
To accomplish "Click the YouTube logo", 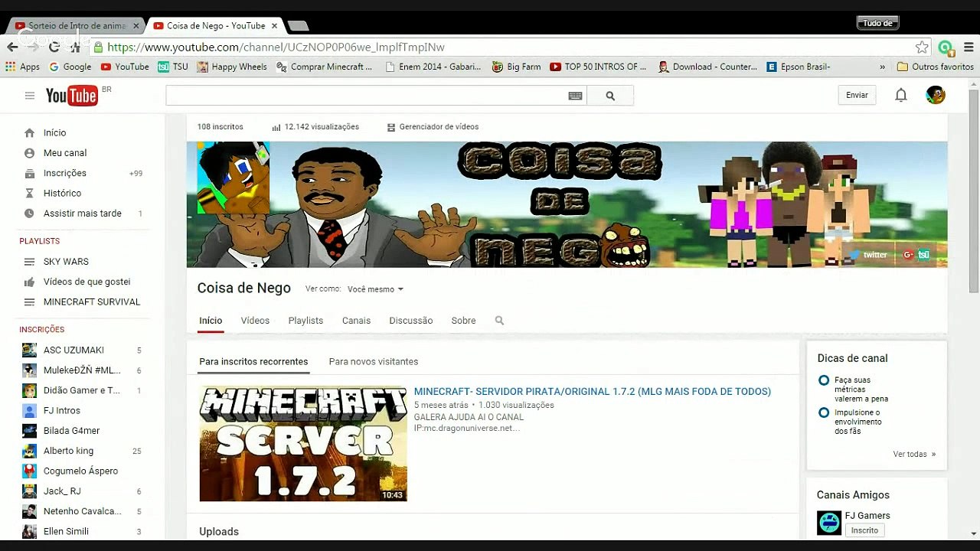I will pos(72,96).
